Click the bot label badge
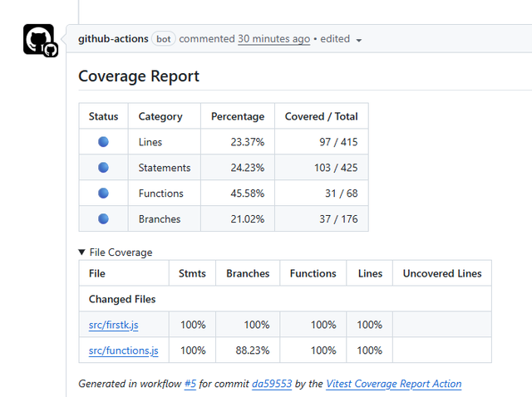This screenshot has width=532, height=397. (164, 39)
